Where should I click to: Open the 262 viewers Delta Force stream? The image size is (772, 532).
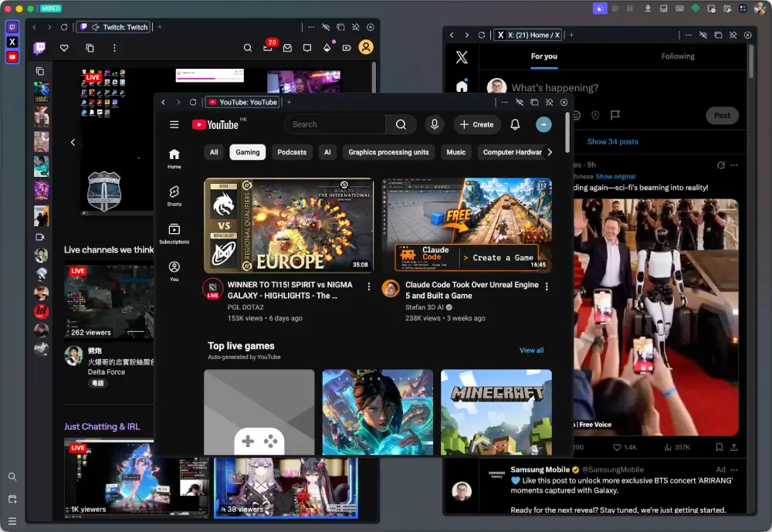pos(110,302)
